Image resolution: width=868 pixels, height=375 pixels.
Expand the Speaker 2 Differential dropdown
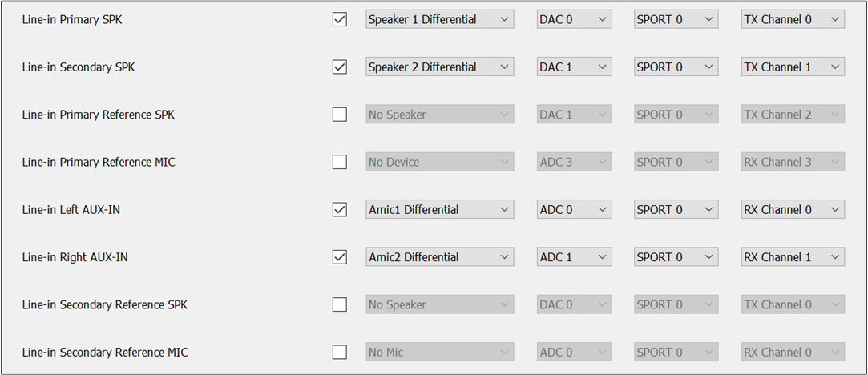click(439, 67)
